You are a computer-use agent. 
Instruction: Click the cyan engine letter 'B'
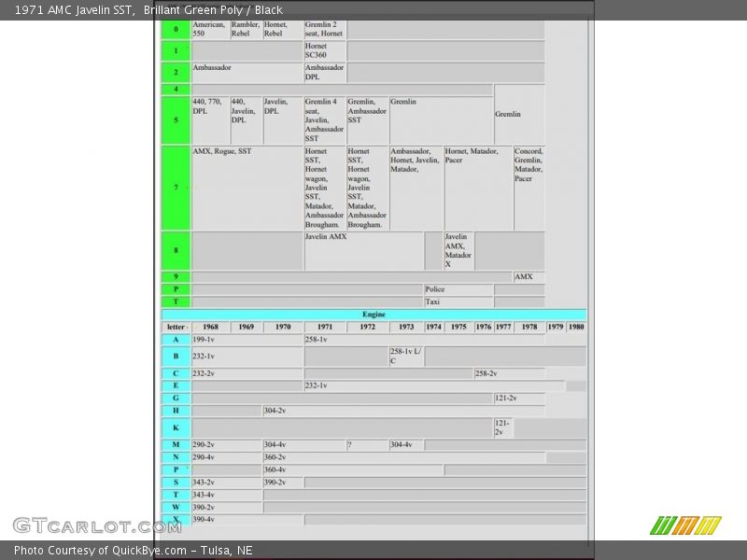[x=176, y=357]
